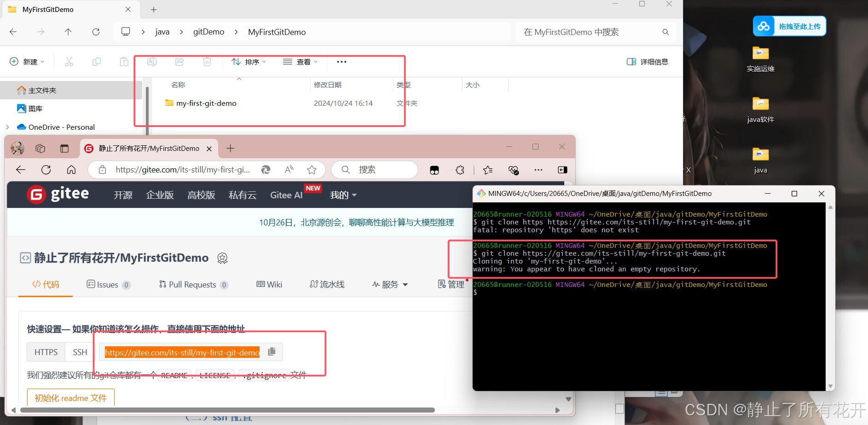Click the Edge home button
868x425 pixels.
71,170
